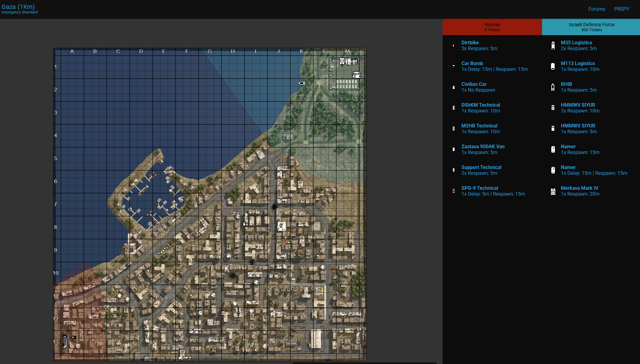Screen dimensions: 640x364
Task: Click the Support Technical icon in list
Action: click(x=454, y=170)
